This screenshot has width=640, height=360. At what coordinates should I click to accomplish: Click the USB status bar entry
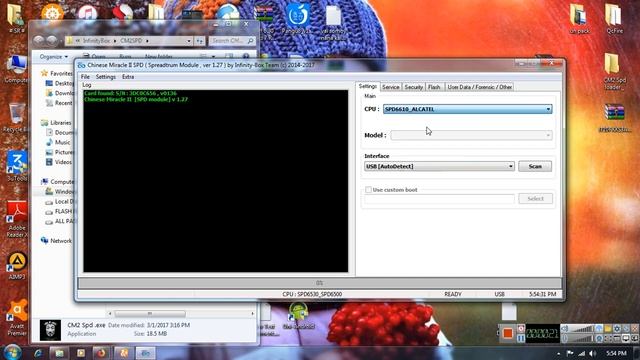500,294
